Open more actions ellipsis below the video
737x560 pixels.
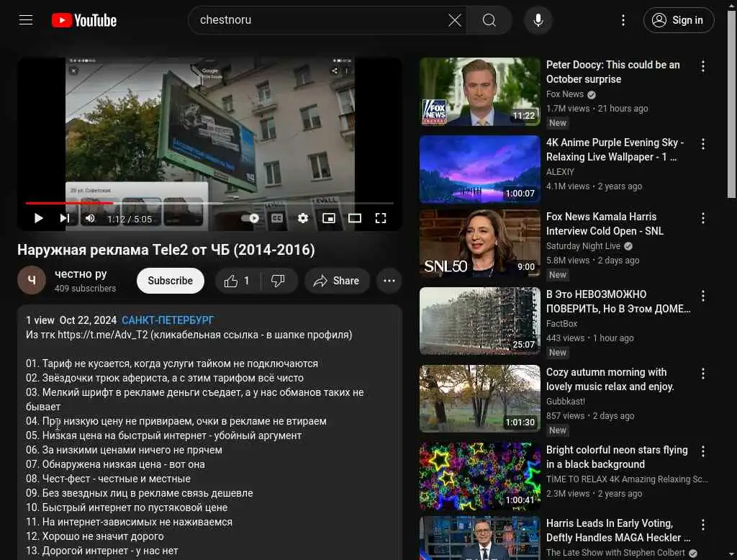pos(389,281)
